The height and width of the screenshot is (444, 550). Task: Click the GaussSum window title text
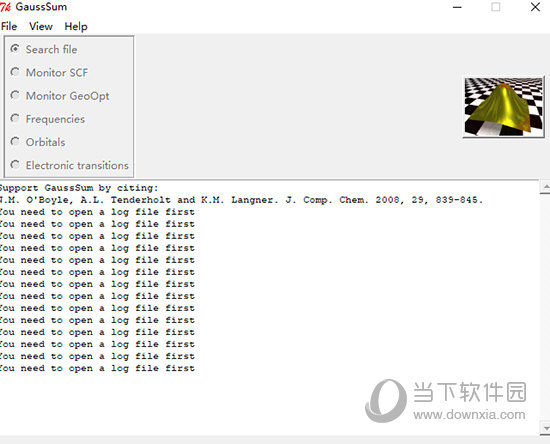[x=41, y=7]
